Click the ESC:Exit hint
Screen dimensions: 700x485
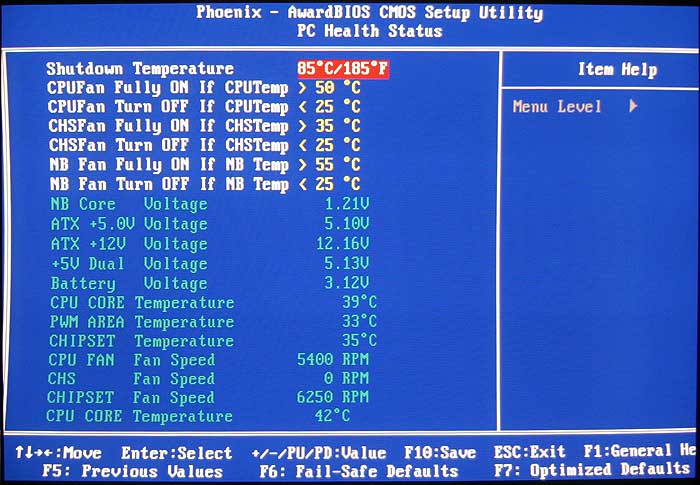(x=530, y=452)
